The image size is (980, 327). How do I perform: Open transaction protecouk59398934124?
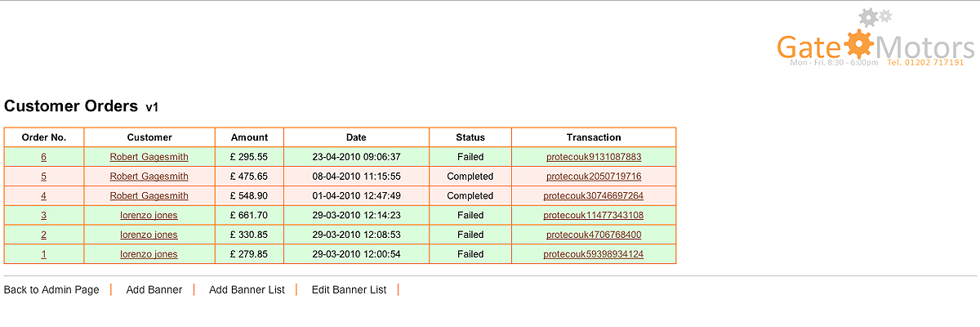(594, 255)
